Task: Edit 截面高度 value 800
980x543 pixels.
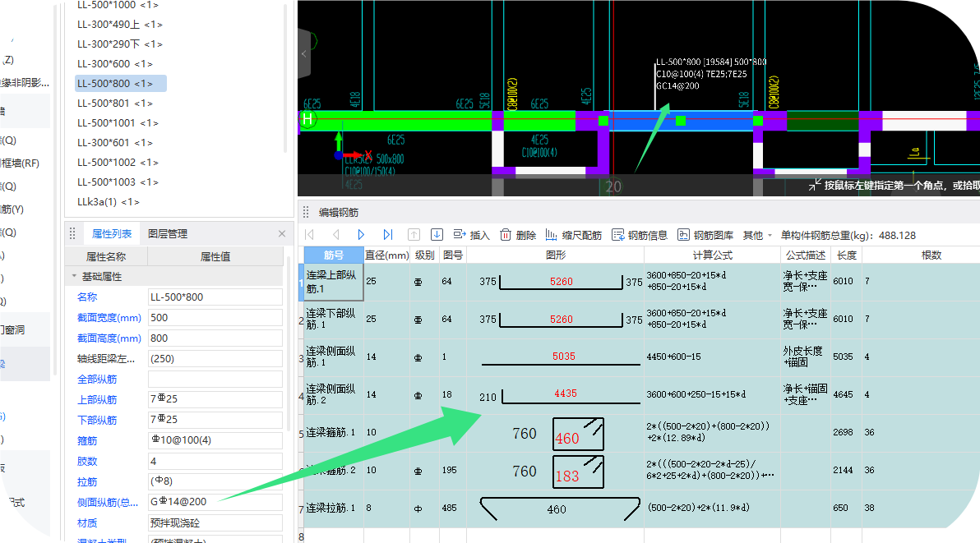Action: 215,338
